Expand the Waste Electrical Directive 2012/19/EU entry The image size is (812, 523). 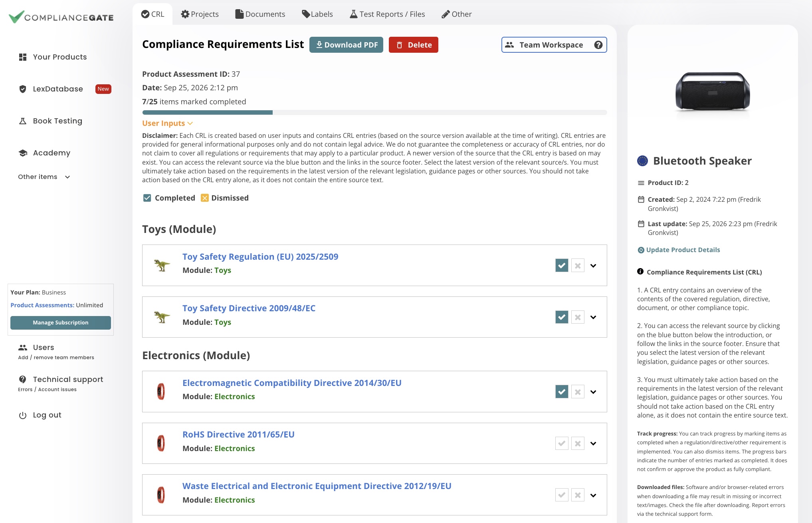[593, 495]
